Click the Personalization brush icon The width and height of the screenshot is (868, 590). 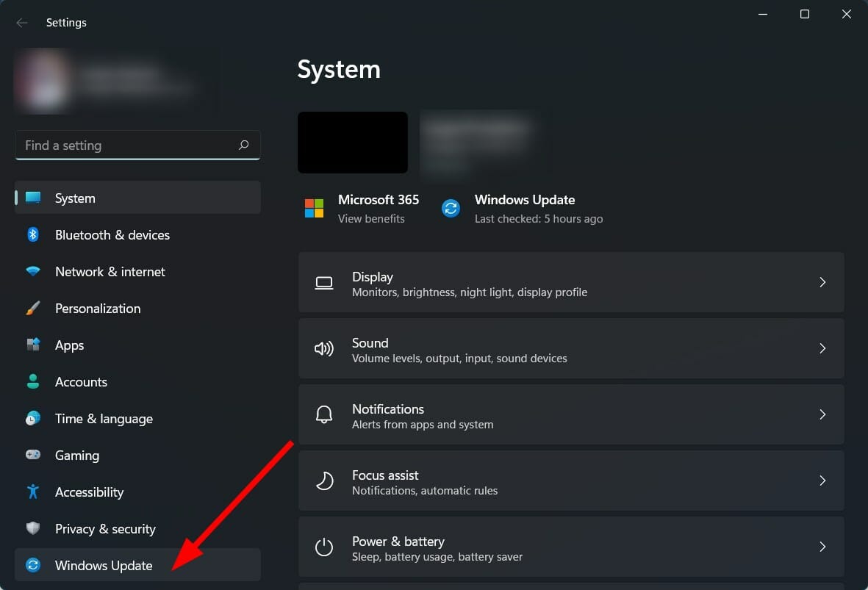pyautogui.click(x=33, y=308)
